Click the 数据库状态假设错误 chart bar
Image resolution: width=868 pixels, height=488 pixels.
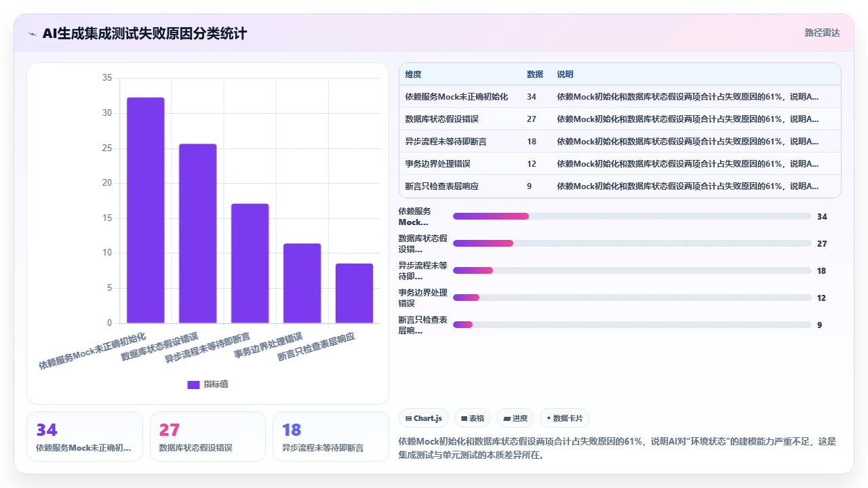pos(198,233)
